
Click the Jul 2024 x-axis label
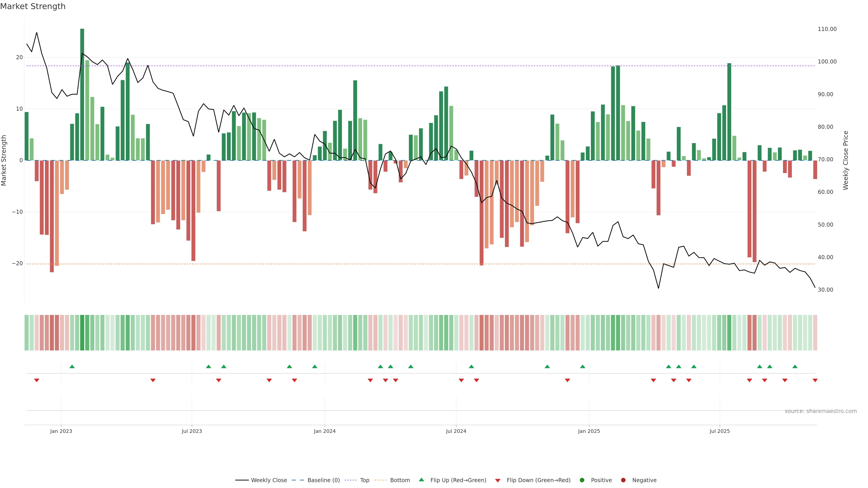tap(456, 431)
